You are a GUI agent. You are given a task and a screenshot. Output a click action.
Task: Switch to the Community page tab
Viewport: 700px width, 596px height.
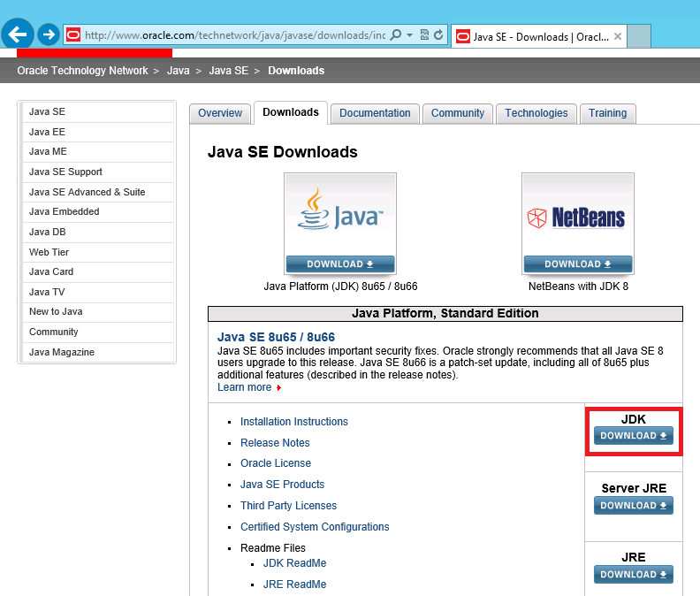tap(458, 113)
